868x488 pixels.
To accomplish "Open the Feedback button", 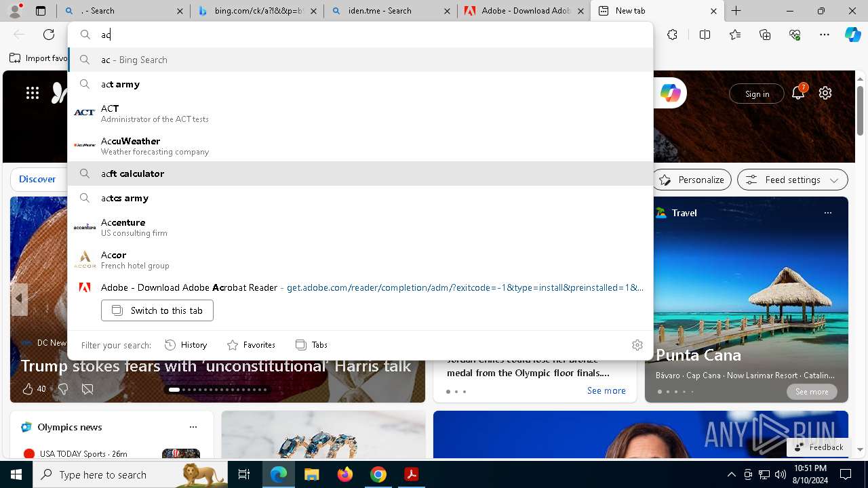I will pos(818,447).
